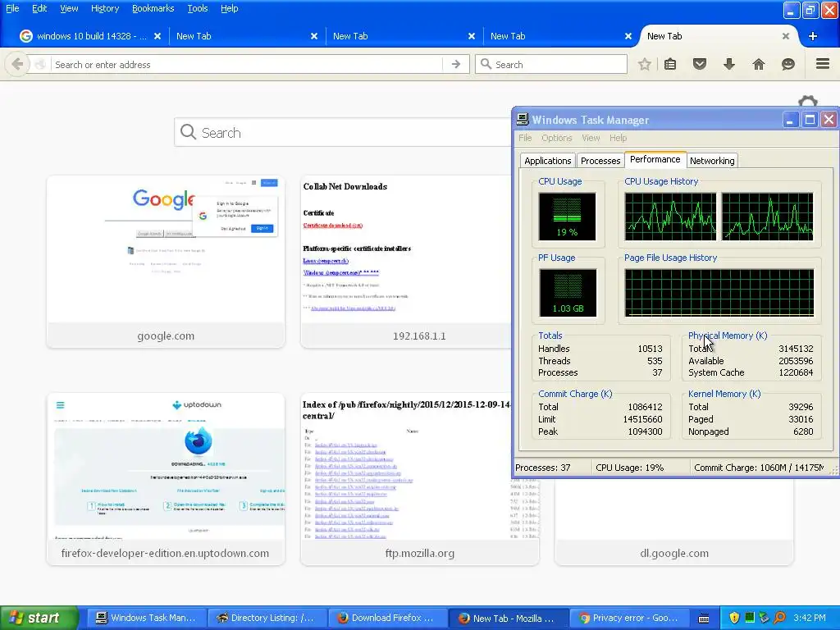Image resolution: width=840 pixels, height=630 pixels.
Task: Open the dl.google.com thumbnail tile
Action: [674, 521]
